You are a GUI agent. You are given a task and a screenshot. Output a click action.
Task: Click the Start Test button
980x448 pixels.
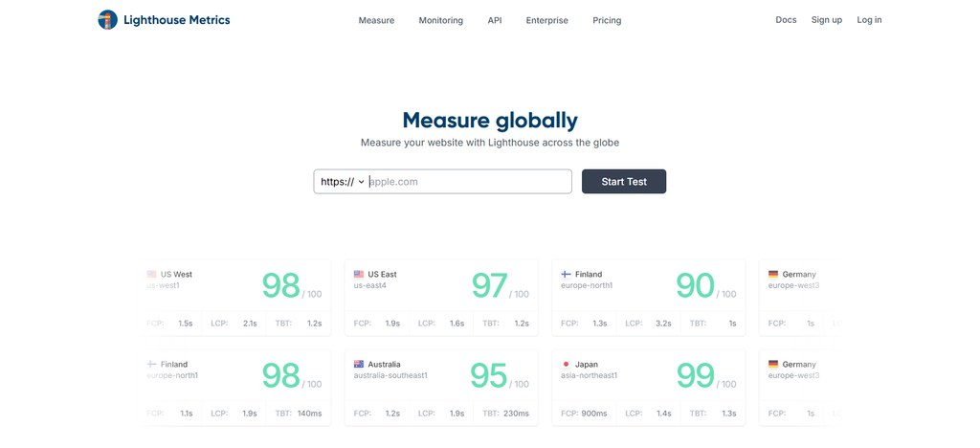[x=624, y=182]
